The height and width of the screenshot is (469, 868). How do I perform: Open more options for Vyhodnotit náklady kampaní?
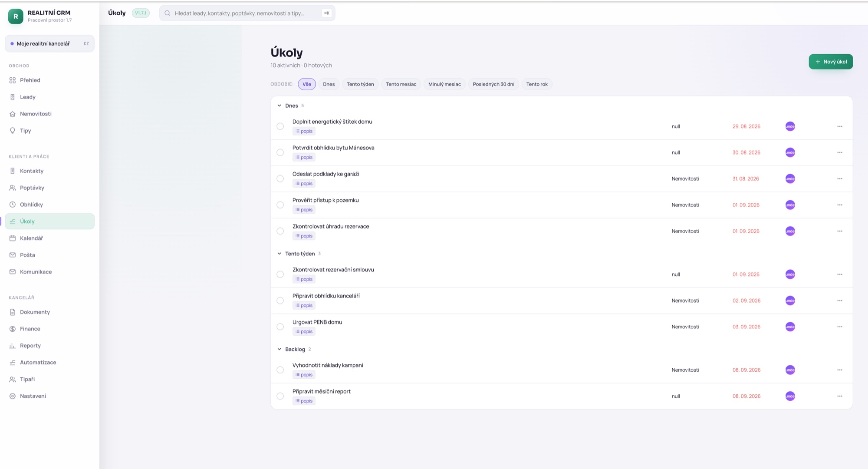[x=840, y=370]
